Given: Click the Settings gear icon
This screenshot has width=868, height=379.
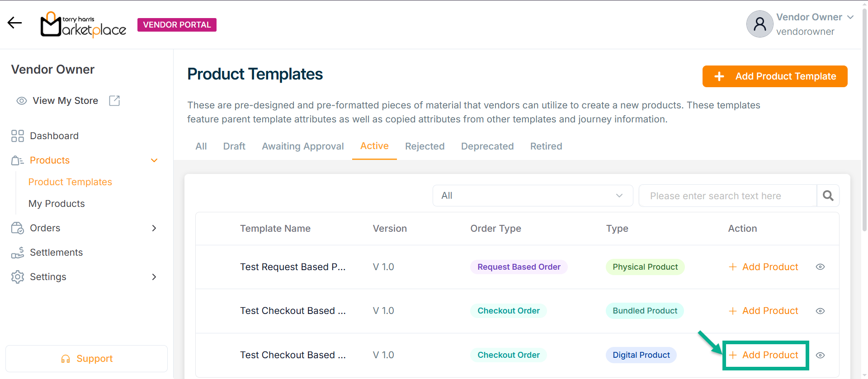Looking at the screenshot, I should [18, 277].
